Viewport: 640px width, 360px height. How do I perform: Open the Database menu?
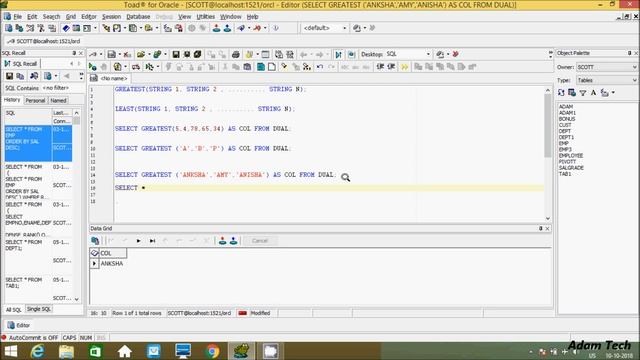click(x=138, y=17)
